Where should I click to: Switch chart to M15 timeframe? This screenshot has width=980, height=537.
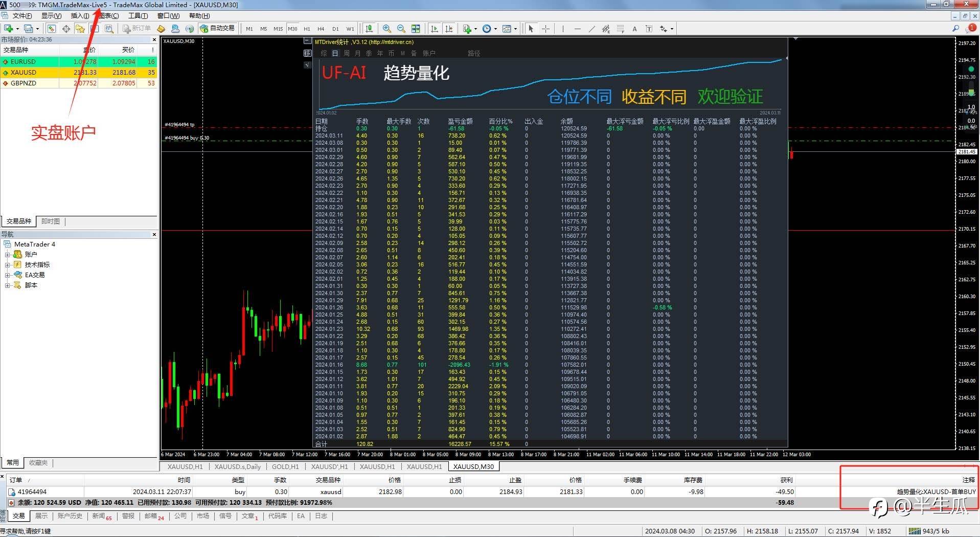(x=278, y=29)
